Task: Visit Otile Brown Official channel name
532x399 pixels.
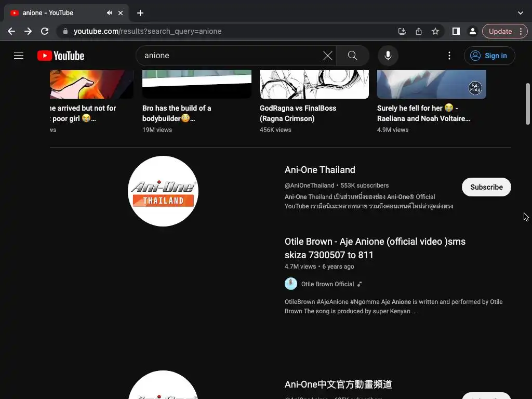Action: point(327,284)
